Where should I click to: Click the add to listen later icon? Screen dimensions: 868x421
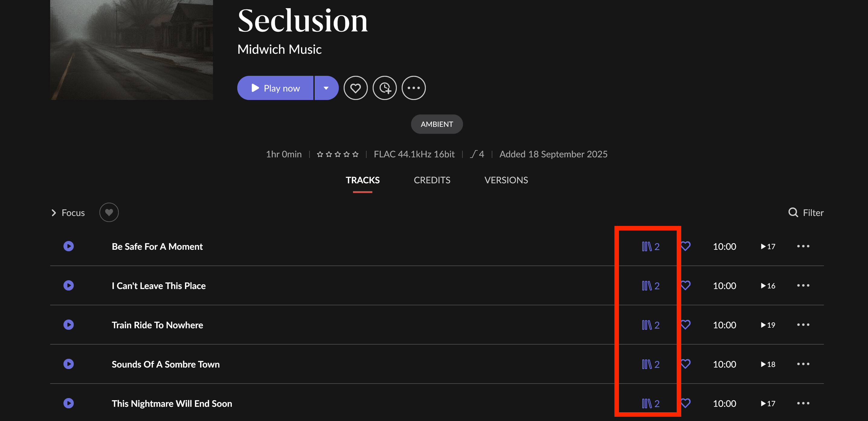384,88
